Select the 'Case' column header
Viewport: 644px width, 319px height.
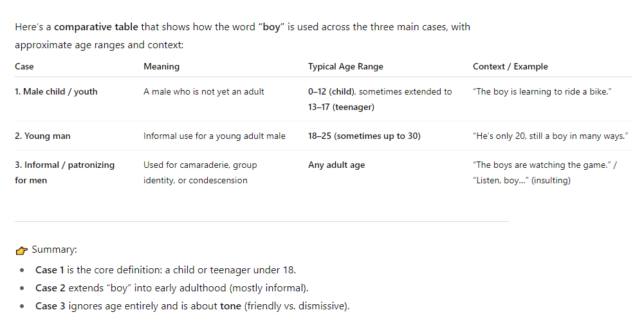pos(24,66)
